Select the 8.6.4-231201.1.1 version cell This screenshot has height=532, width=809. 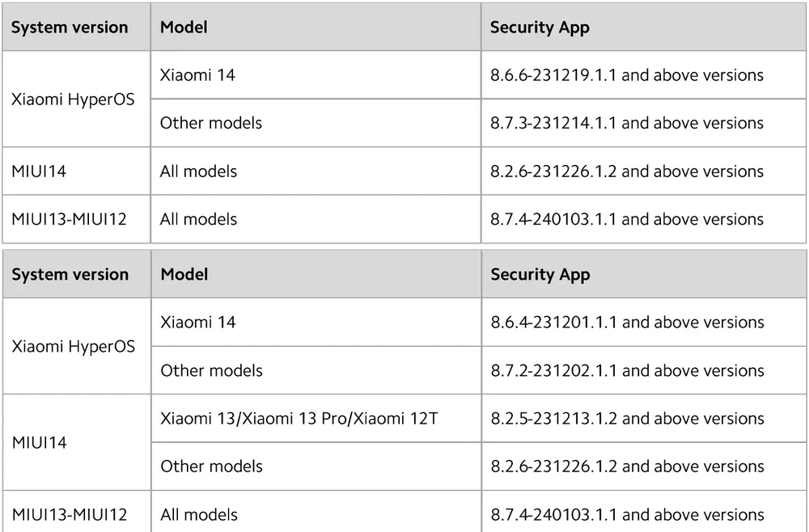tap(627, 322)
